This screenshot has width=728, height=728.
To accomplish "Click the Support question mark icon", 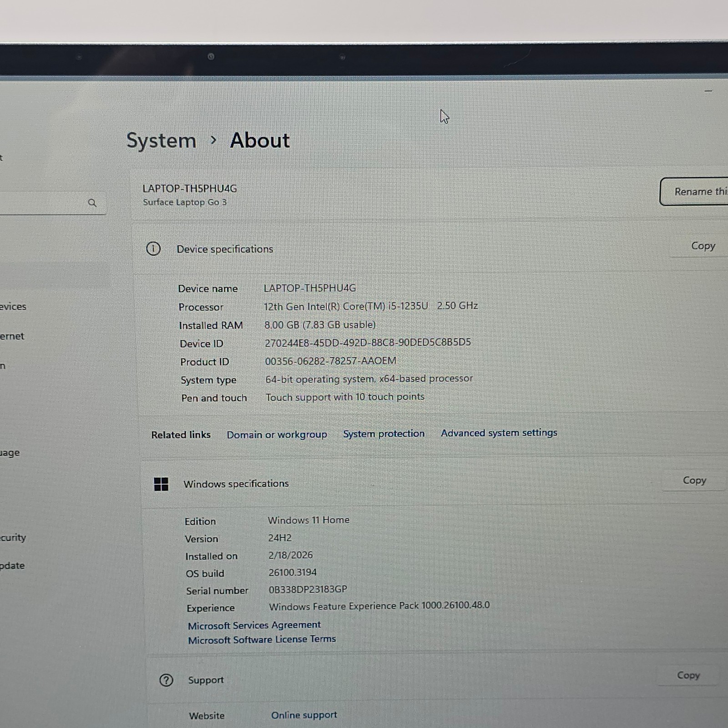I will [x=166, y=680].
